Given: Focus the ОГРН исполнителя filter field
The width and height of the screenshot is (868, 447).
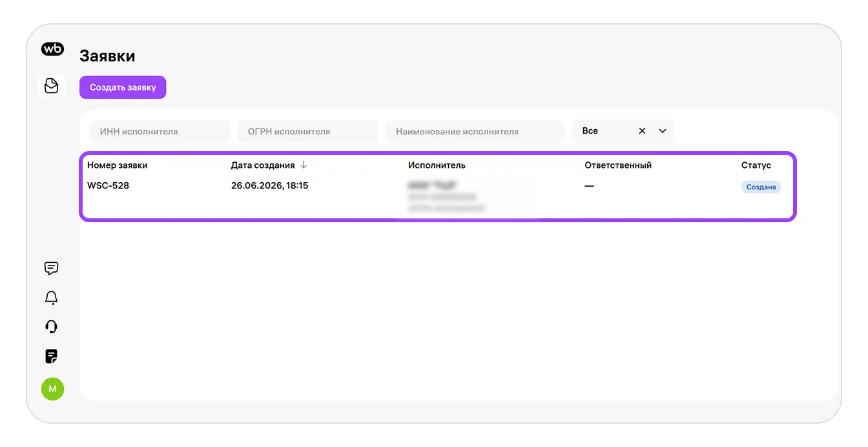Looking at the screenshot, I should [307, 131].
